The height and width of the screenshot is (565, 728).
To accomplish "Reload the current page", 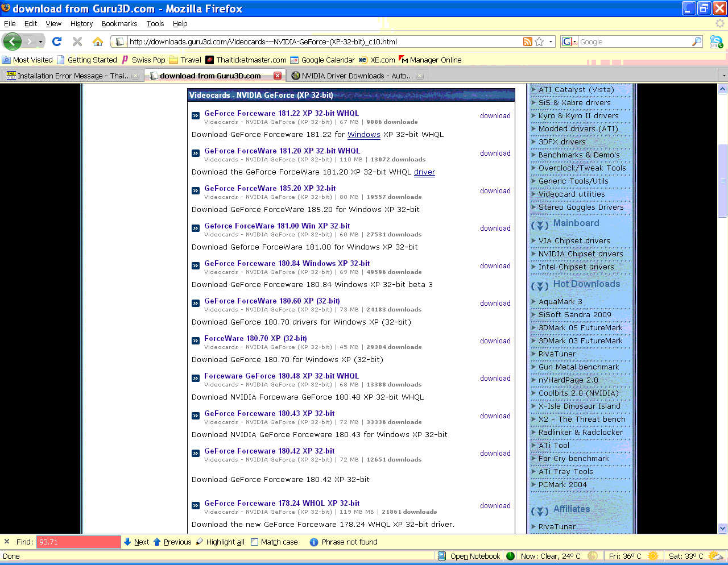I will pyautogui.click(x=57, y=41).
